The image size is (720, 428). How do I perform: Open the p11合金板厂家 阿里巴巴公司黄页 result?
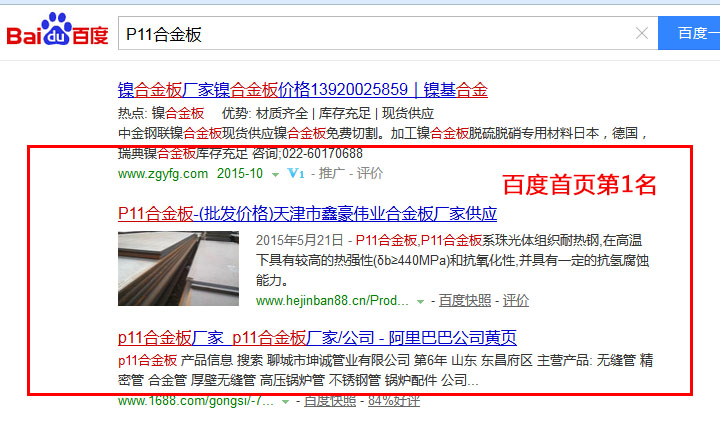pyautogui.click(x=317, y=337)
